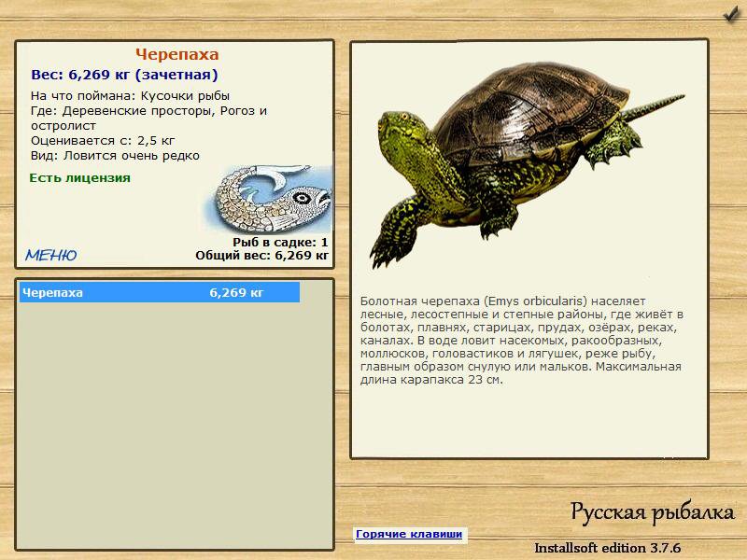Click the Где: Деревенские просторы location line
The width and height of the screenshot is (747, 560).
click(148, 119)
